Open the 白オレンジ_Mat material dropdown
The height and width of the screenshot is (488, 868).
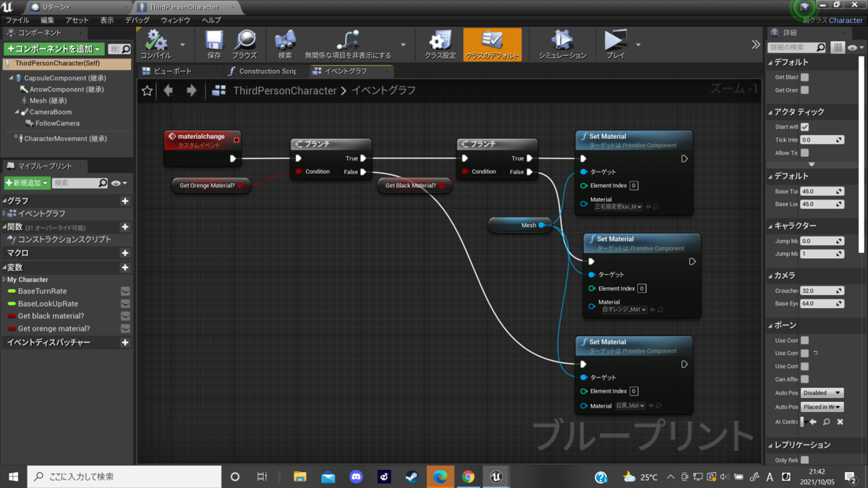[x=624, y=309]
